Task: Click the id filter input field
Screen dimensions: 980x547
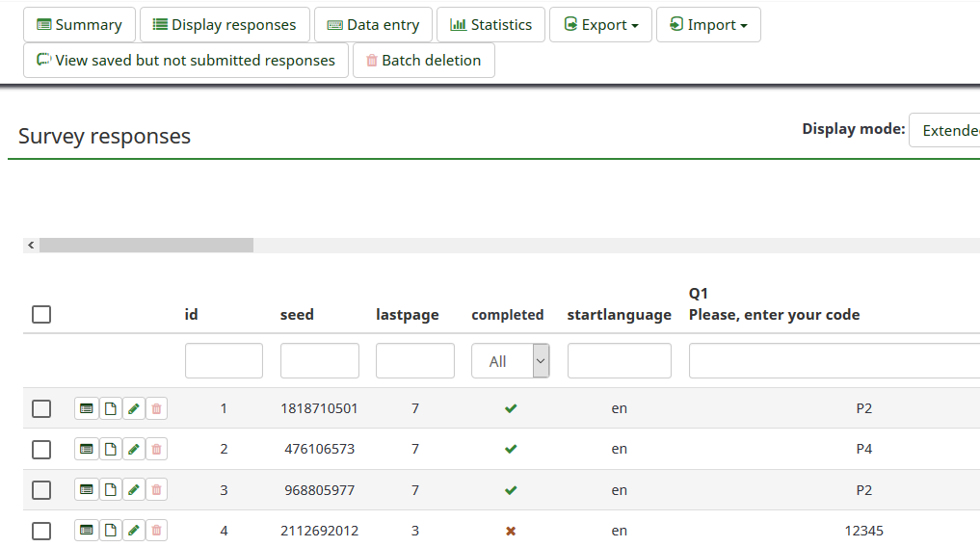Action: 224,361
